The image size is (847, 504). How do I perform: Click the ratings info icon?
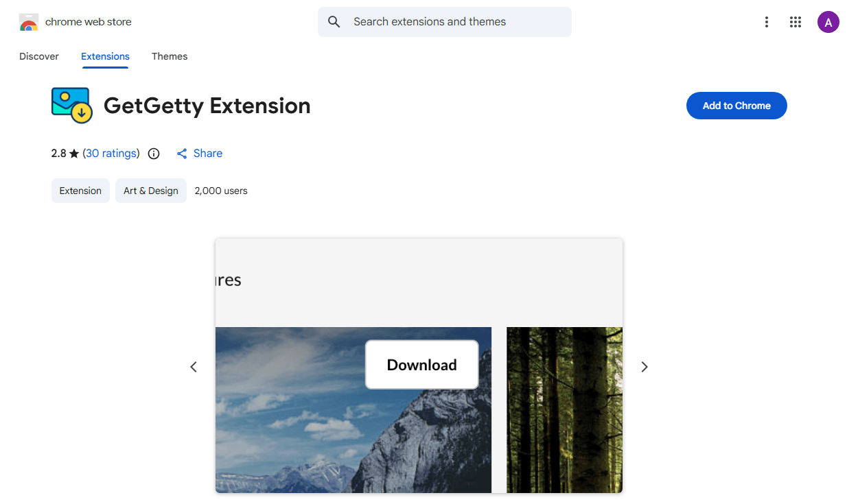coord(154,154)
